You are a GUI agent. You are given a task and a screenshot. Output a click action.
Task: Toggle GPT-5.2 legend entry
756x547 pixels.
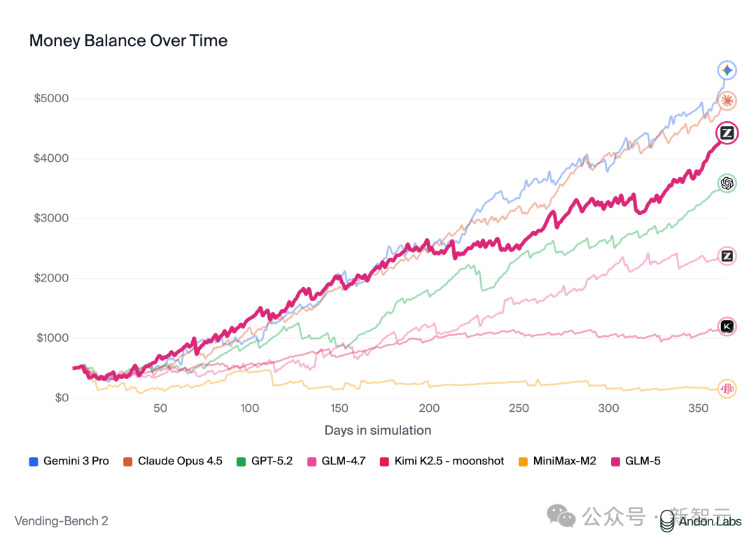265,461
